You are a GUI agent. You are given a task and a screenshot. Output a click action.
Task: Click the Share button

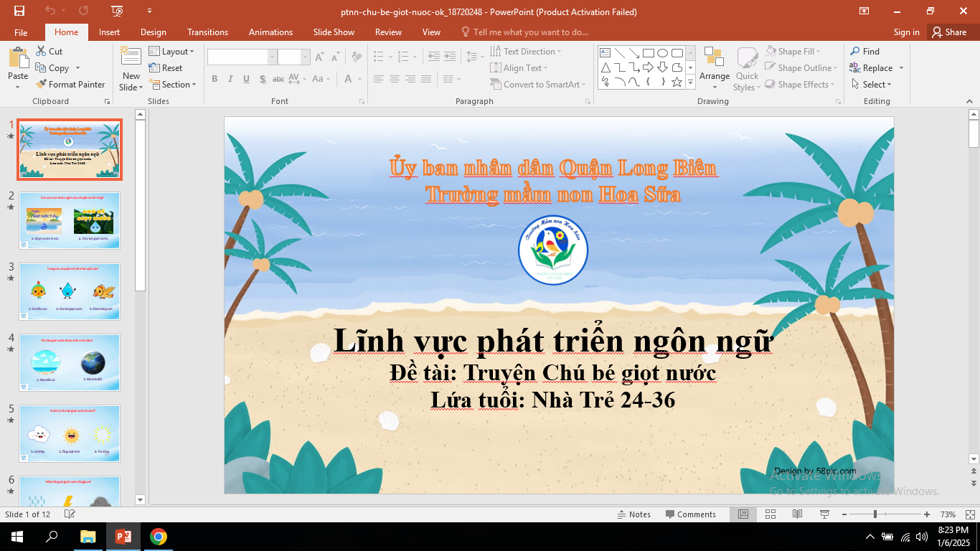(x=948, y=32)
